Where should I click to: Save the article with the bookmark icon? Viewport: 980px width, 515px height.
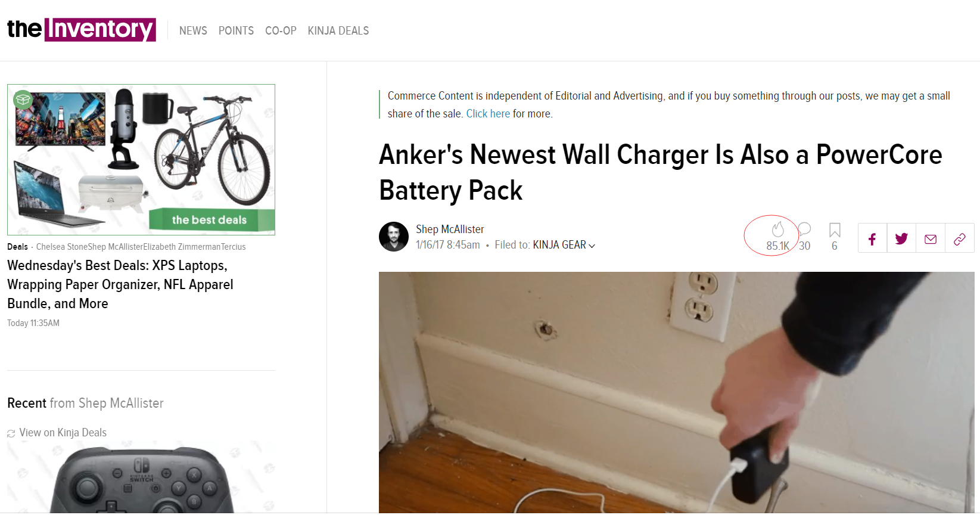coord(835,230)
